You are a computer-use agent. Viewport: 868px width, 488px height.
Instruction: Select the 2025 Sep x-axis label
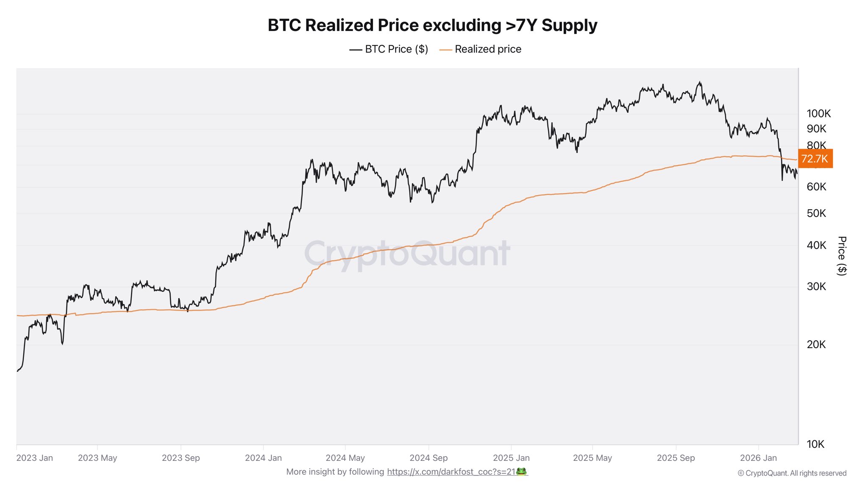[x=676, y=458]
